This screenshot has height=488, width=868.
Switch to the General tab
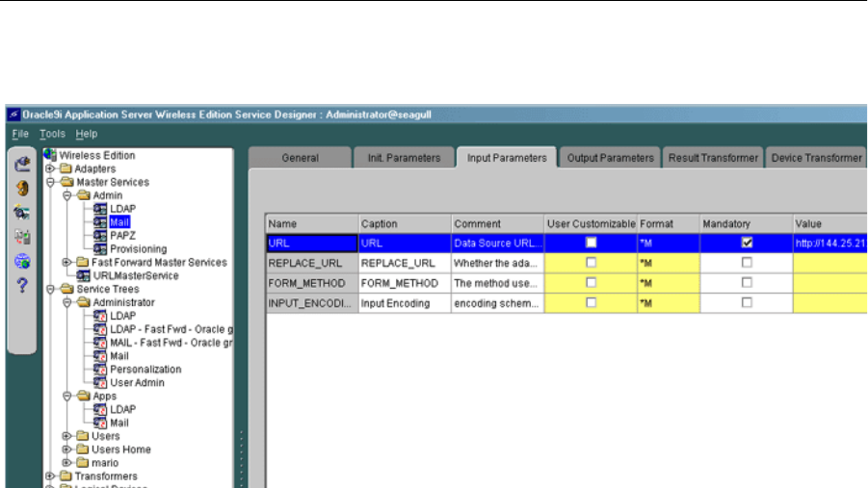pyautogui.click(x=300, y=158)
